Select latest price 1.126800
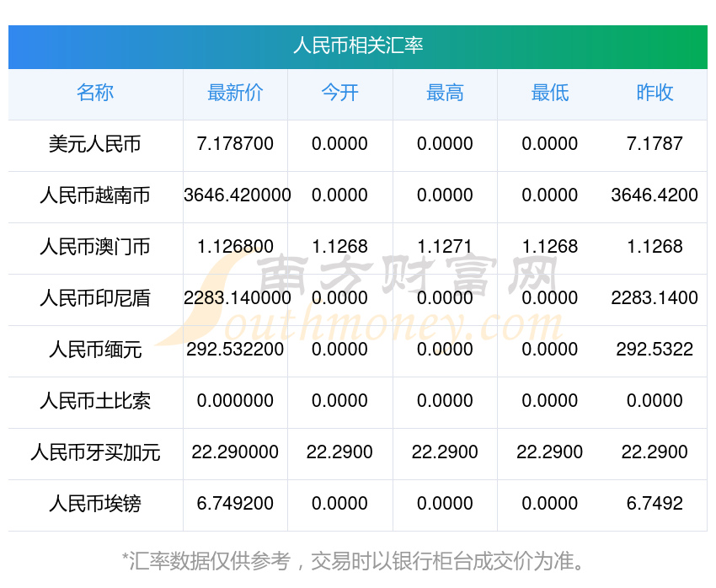716x588 pixels. (x=235, y=247)
